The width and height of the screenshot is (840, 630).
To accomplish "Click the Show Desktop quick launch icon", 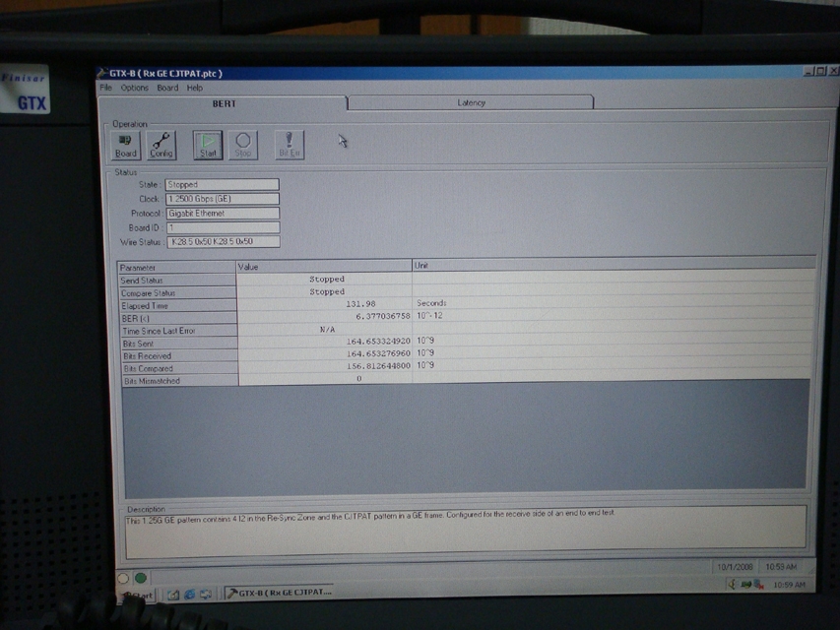I will [x=206, y=595].
